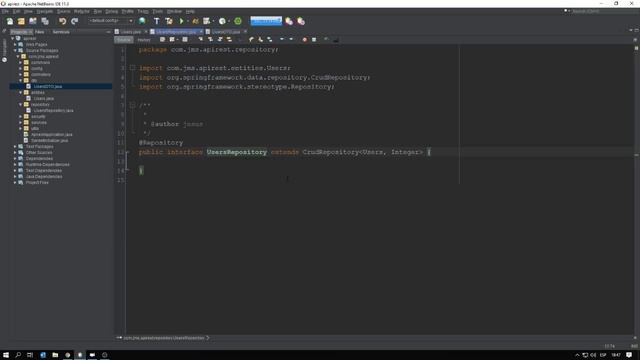
Task: Open the Windows Start menu
Action: [6, 355]
